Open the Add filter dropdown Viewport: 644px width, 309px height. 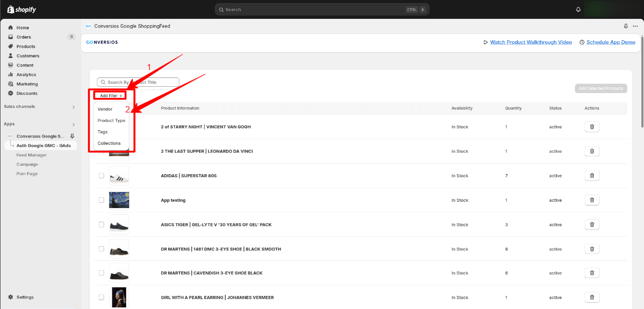coord(111,96)
